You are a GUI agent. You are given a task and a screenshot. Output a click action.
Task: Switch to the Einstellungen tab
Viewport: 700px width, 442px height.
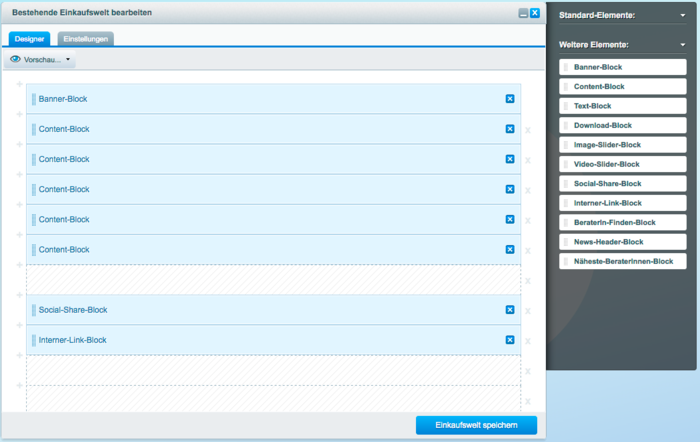[85, 38]
